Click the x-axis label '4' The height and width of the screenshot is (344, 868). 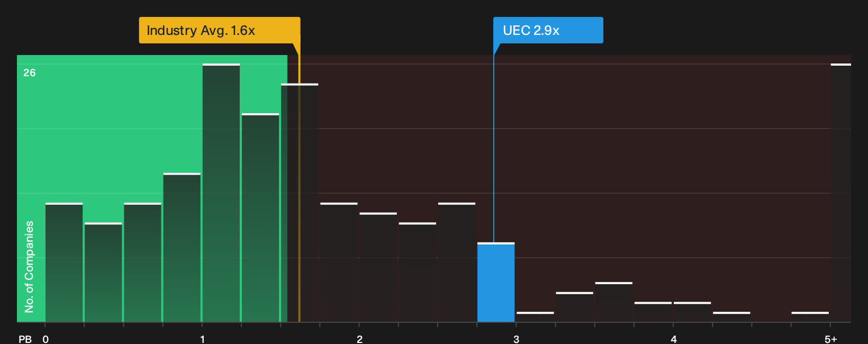[x=674, y=339]
